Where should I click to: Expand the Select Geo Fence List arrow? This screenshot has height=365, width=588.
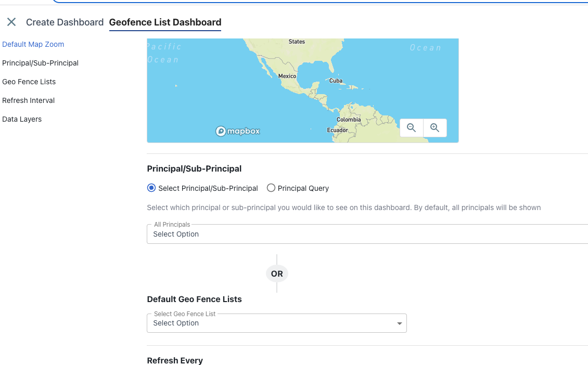(x=399, y=323)
